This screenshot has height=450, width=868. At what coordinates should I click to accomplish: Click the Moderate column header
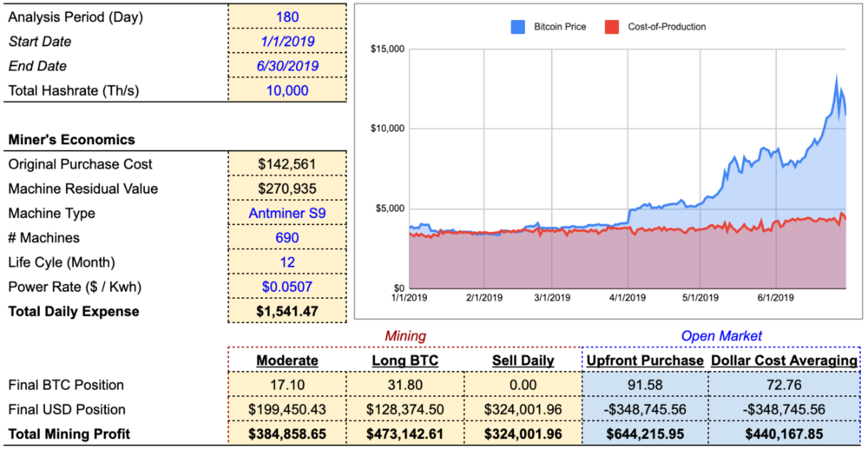pyautogui.click(x=286, y=361)
